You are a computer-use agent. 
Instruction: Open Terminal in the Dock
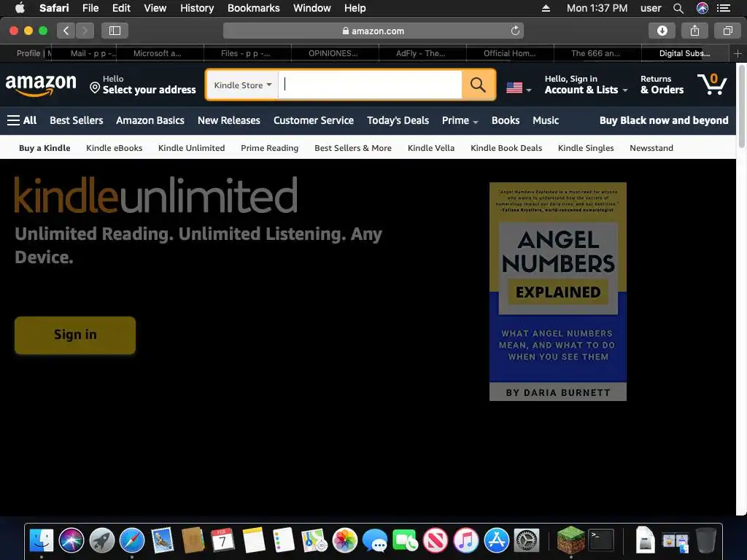601,540
